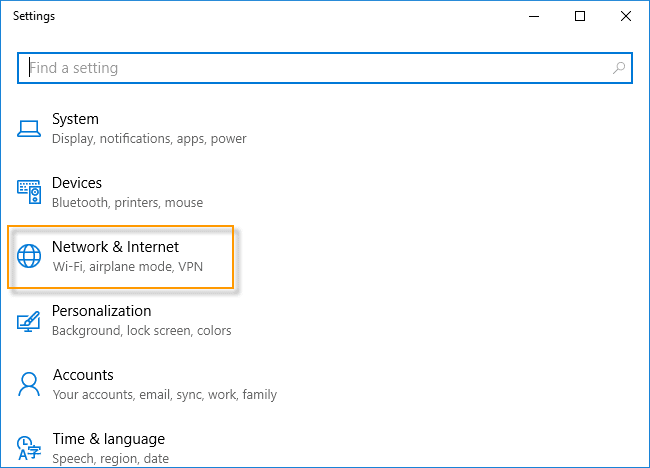Select the Network & Internet heading
This screenshot has height=468, width=650.
(x=115, y=247)
